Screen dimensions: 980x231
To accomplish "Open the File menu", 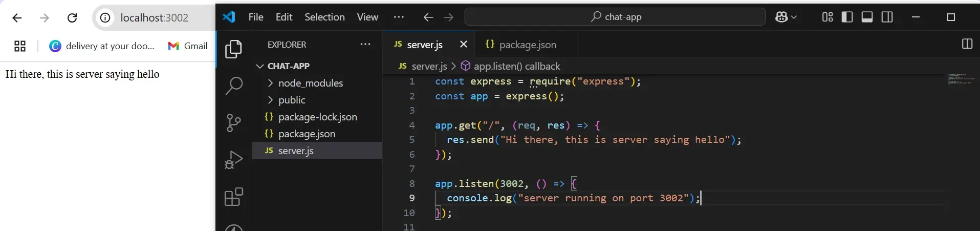I will coord(256,17).
